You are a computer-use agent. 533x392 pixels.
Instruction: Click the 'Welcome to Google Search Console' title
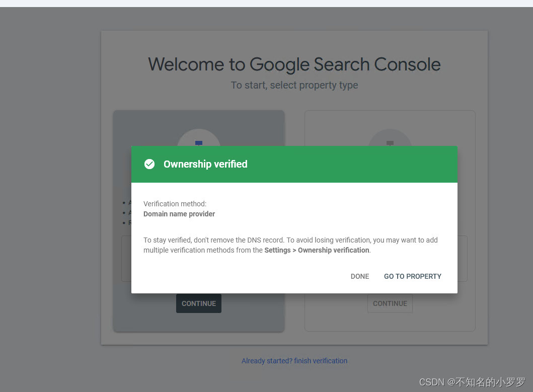pyautogui.click(x=294, y=64)
